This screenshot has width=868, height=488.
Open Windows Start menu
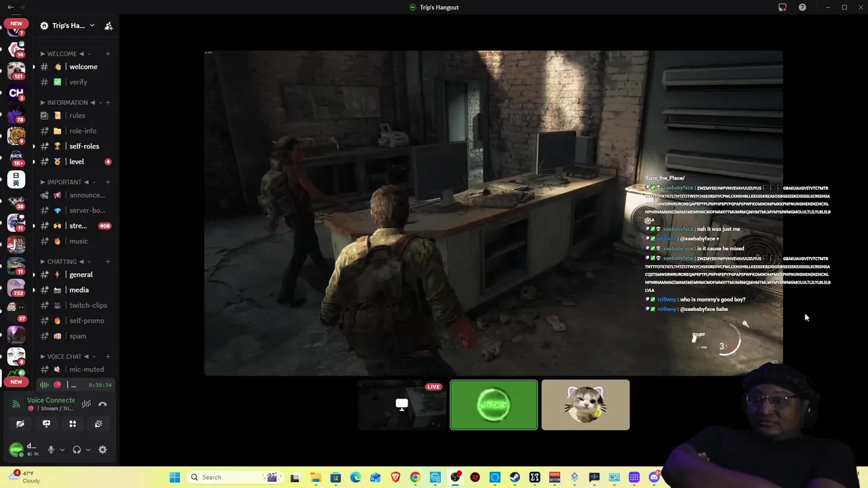174,477
